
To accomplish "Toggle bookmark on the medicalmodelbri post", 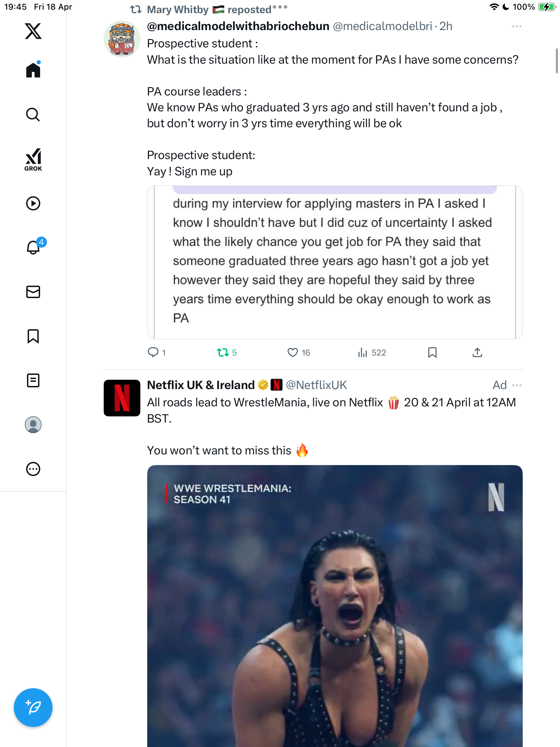I will [432, 352].
